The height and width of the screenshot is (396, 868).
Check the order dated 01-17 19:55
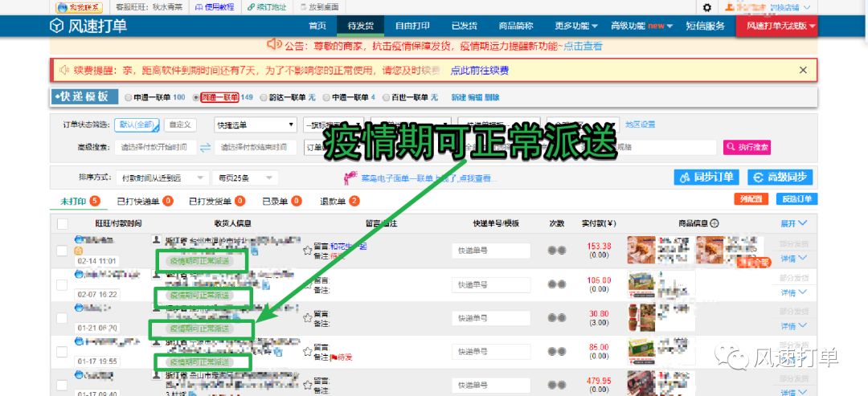[x=63, y=352]
